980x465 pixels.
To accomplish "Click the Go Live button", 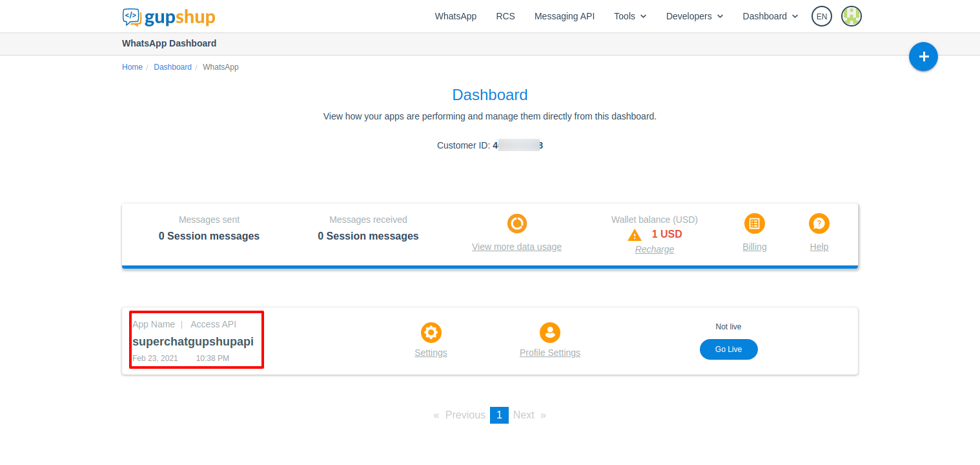I will tap(729, 349).
